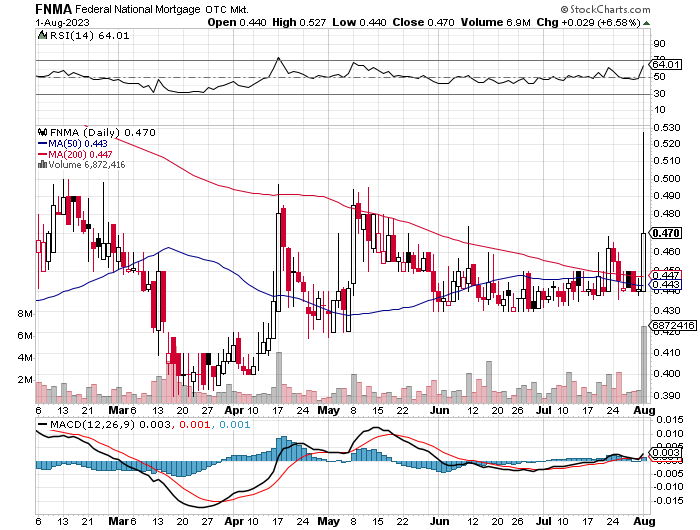Click the 64.01 RSI value tag
Viewport: 700px width, 530px height.
tap(666, 65)
